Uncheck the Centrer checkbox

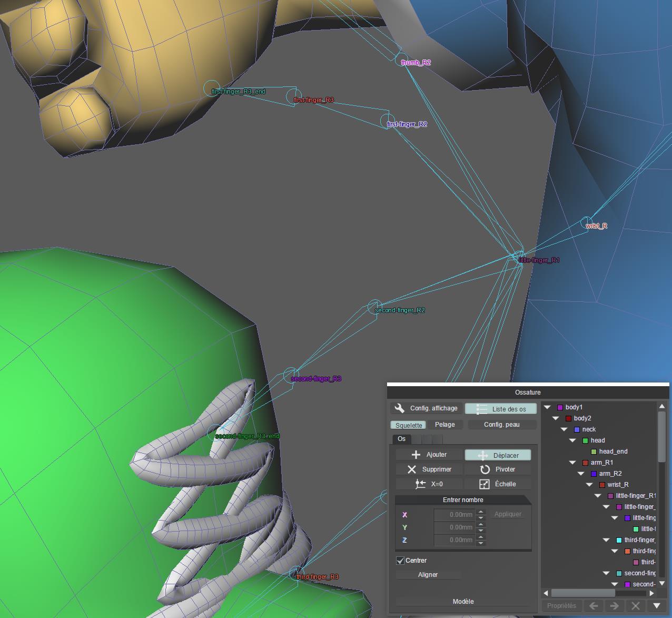click(400, 561)
